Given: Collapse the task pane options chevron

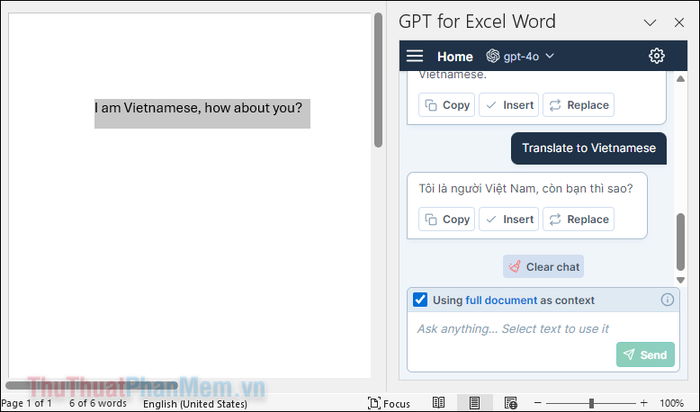Looking at the screenshot, I should coord(650,22).
